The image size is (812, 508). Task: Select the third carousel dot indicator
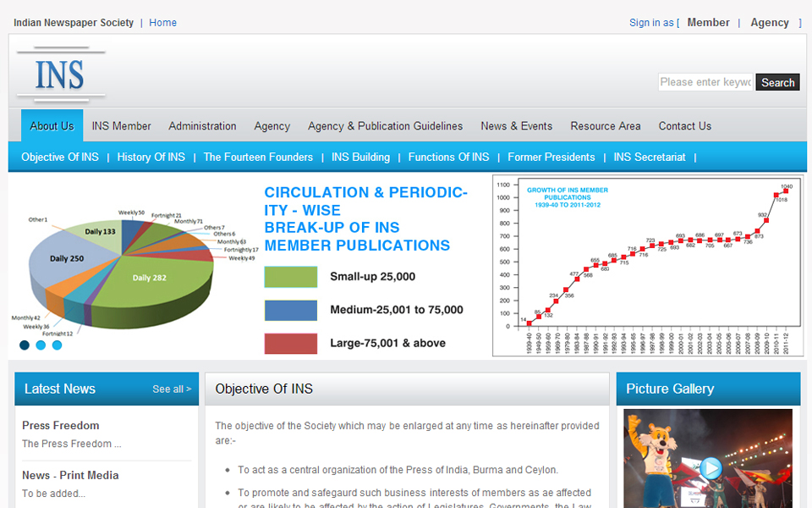57,345
